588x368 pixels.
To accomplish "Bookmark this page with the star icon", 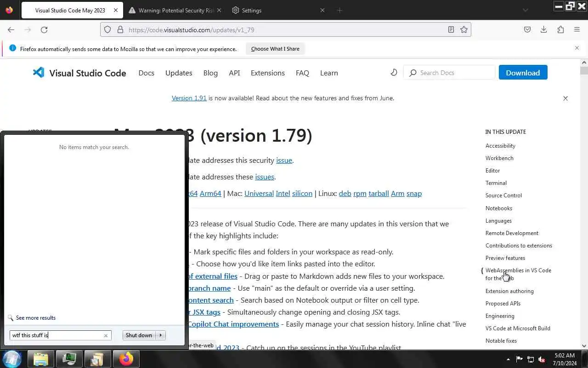I will [x=464, y=29].
